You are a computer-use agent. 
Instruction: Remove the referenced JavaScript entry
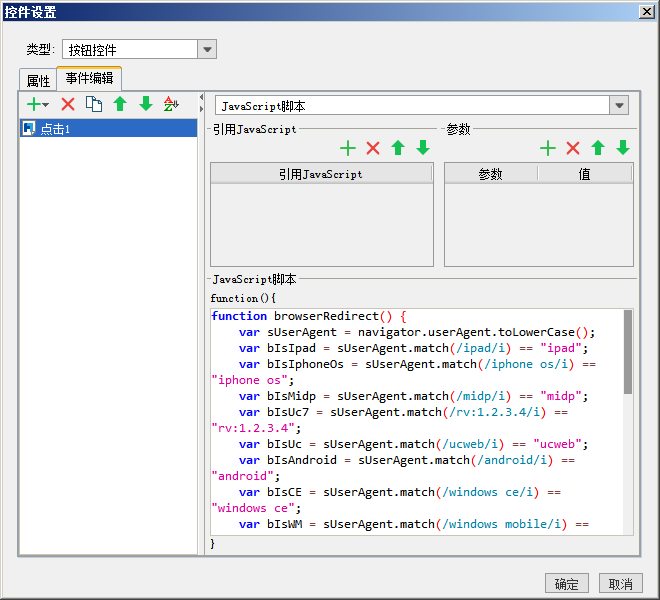tap(373, 148)
